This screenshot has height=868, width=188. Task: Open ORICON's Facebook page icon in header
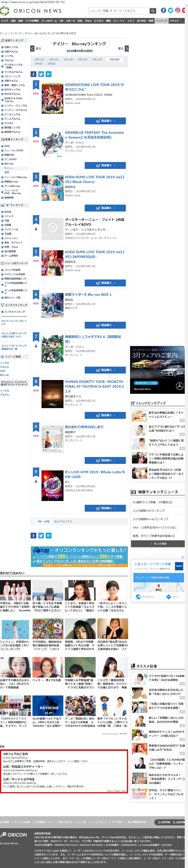[x=163, y=11]
